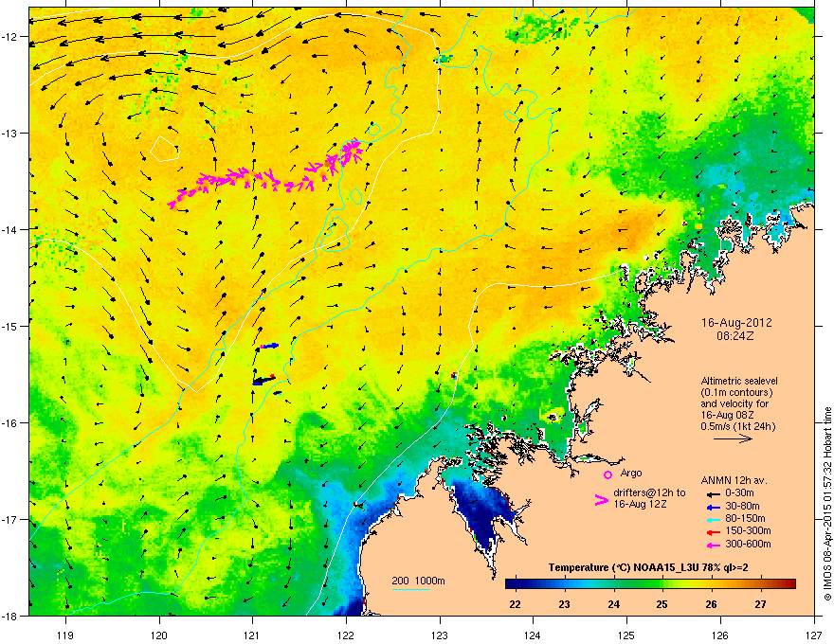The image size is (834, 644).
Task: Click the date text 16-Aug-2012
Action: [736, 323]
